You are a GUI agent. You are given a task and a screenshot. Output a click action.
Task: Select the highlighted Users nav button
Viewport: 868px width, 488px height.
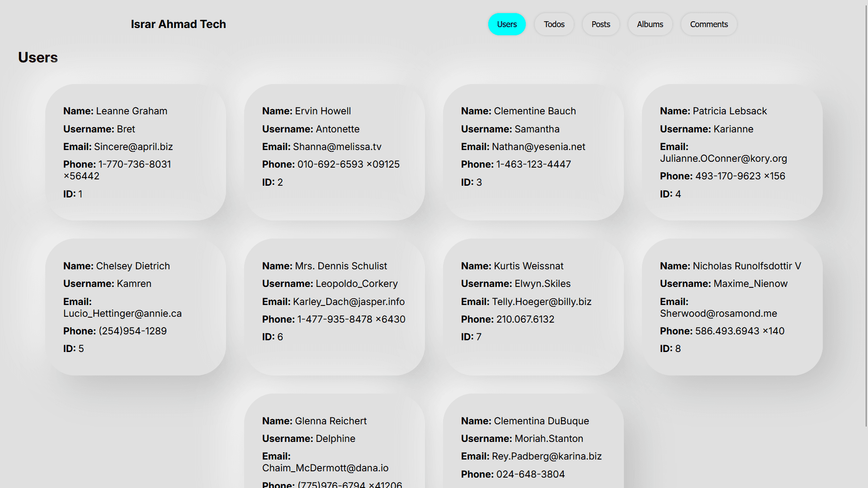(x=507, y=24)
